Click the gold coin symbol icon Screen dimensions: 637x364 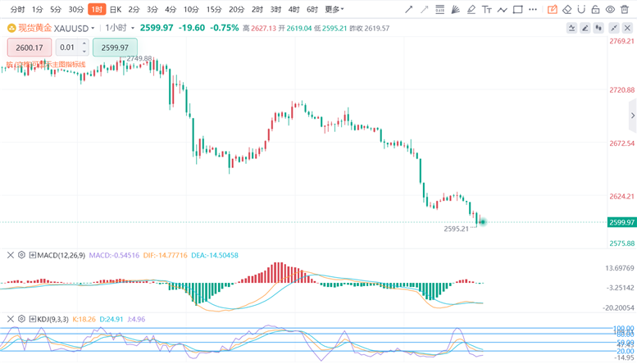point(11,28)
